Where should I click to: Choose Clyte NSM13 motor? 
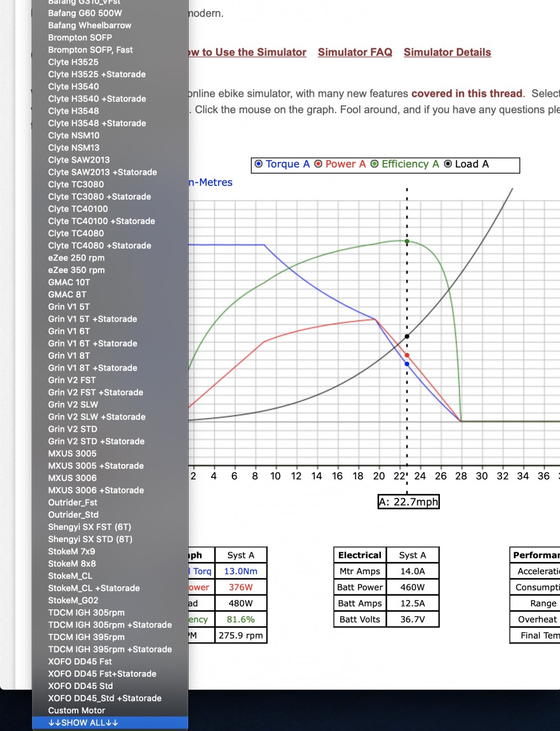(x=110, y=148)
